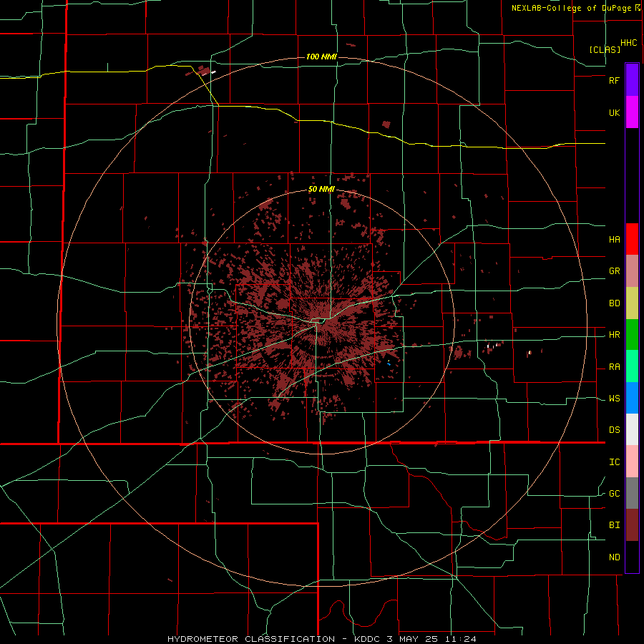Click the UK legend label
644x644 pixels.
[x=614, y=112]
